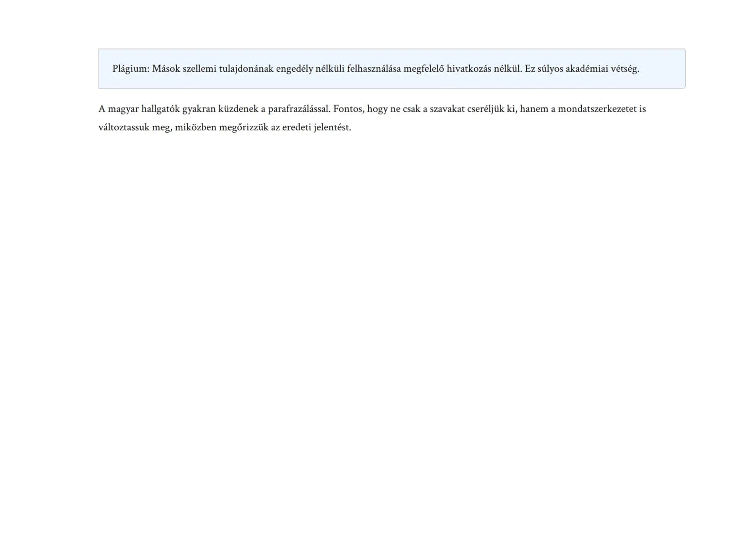Place cursor on the word "megőrizzük"
Screen dimensions: 756x535
pos(244,127)
